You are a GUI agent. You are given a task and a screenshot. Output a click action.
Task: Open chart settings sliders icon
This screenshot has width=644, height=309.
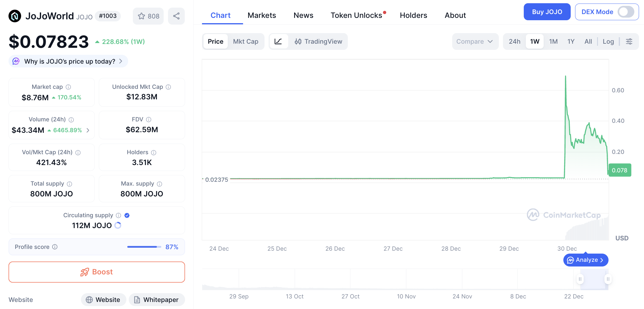point(629,42)
